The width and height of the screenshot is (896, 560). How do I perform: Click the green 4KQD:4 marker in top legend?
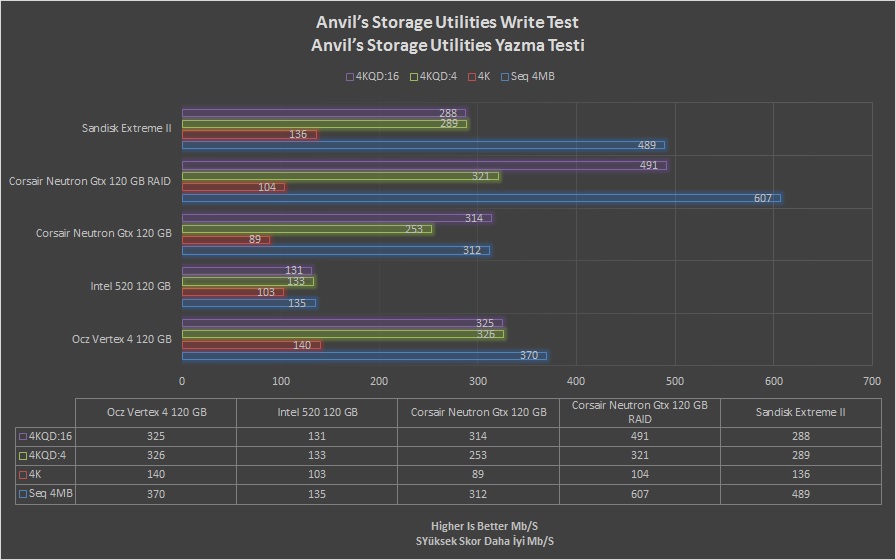(416, 76)
